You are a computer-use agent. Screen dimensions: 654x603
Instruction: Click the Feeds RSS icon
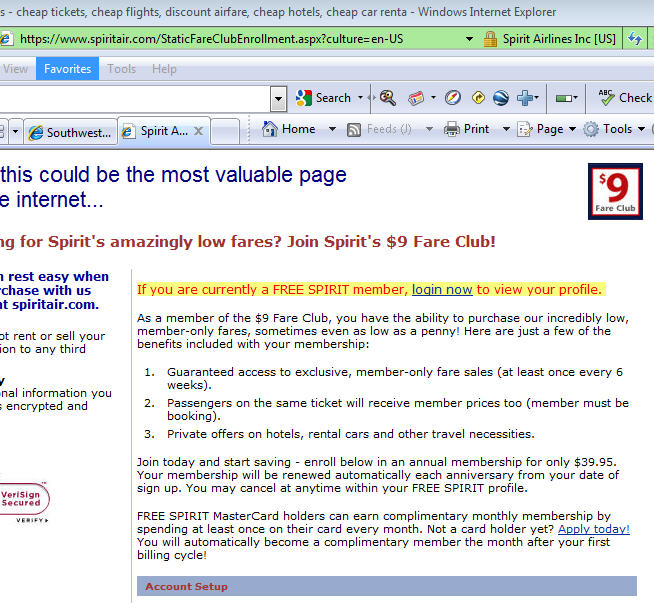(x=354, y=130)
